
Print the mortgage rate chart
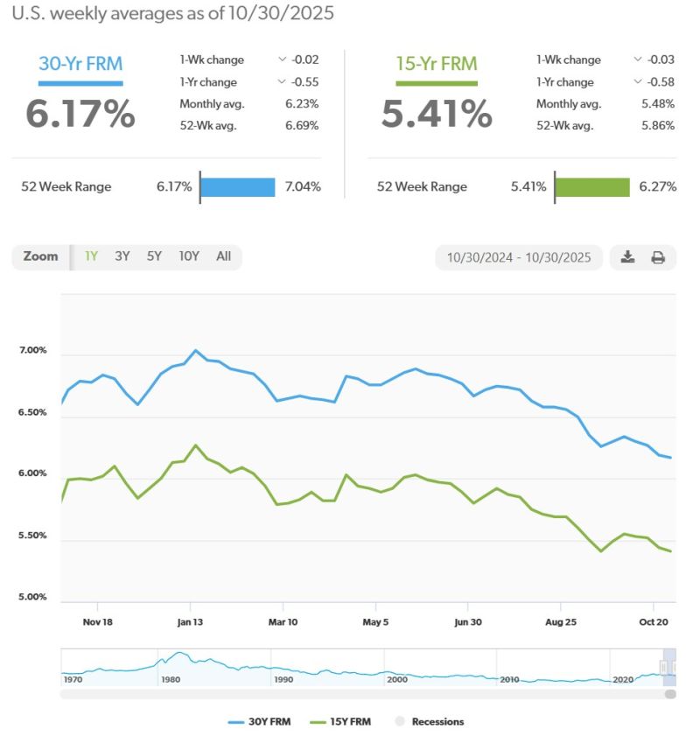coord(658,257)
